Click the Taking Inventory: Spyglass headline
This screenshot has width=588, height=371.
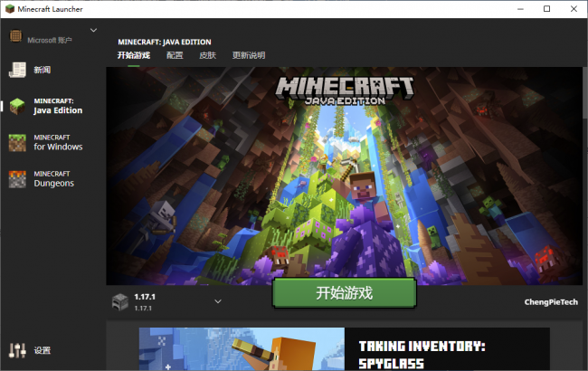[422, 353]
